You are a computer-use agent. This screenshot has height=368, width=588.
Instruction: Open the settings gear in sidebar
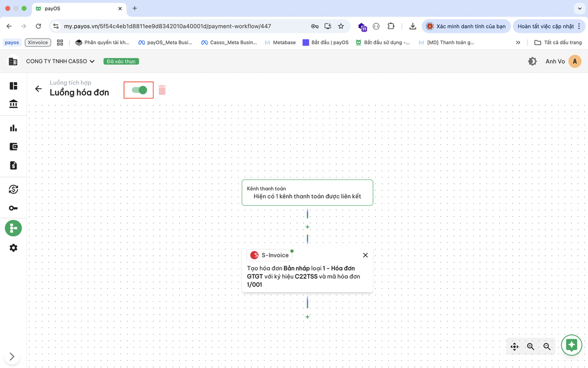(13, 248)
